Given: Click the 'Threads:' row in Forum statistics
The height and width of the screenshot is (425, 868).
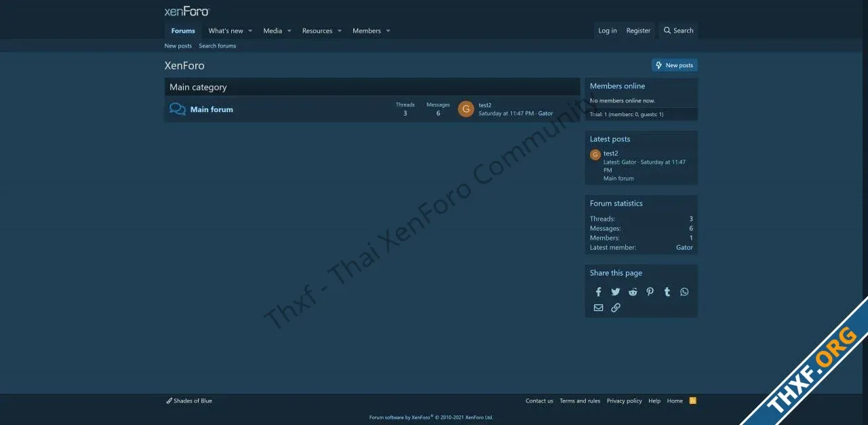Looking at the screenshot, I should tap(642, 219).
